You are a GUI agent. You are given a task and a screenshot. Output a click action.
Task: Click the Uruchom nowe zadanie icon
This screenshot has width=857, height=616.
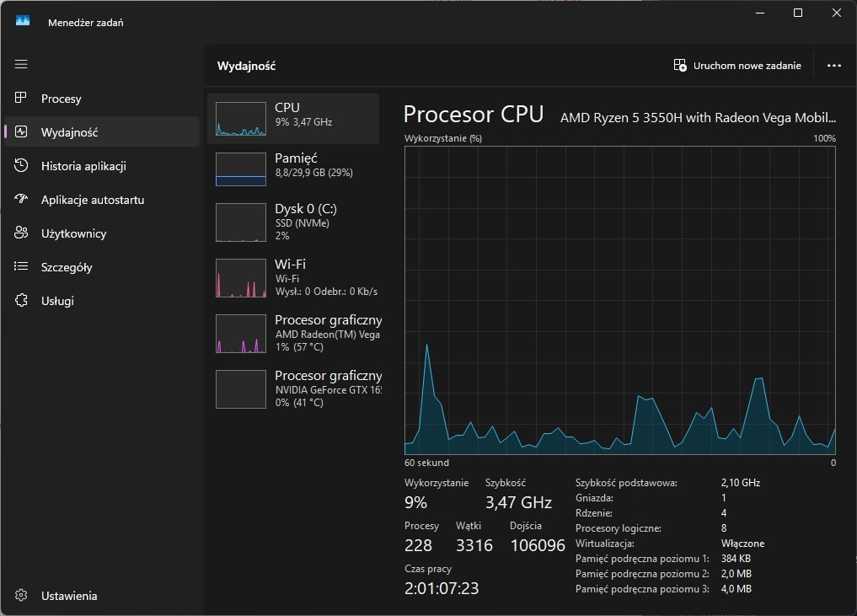(680, 66)
